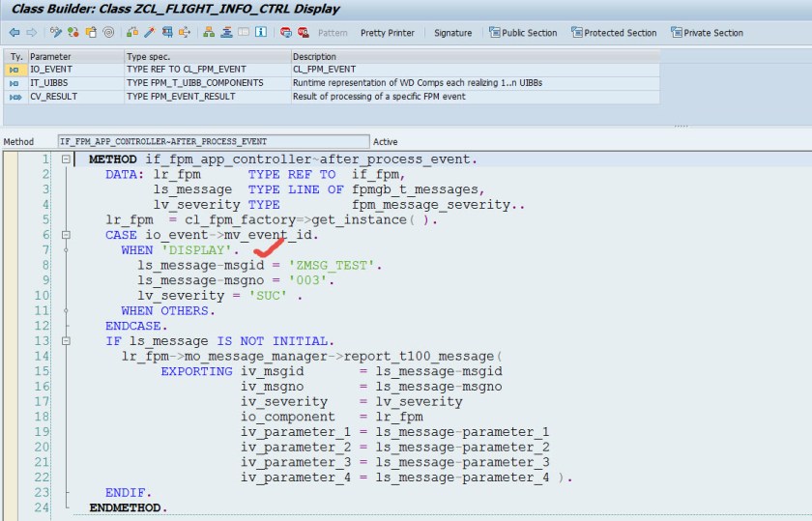The width and height of the screenshot is (812, 521).
Task: Open Other Object icon in toolbar
Action: click(91, 33)
